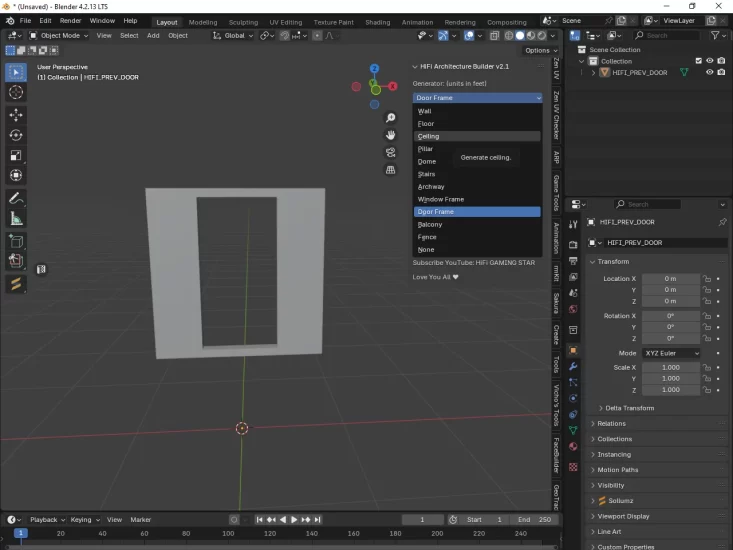Click the Options button in viewport header
The width and height of the screenshot is (733, 550).
(540, 50)
